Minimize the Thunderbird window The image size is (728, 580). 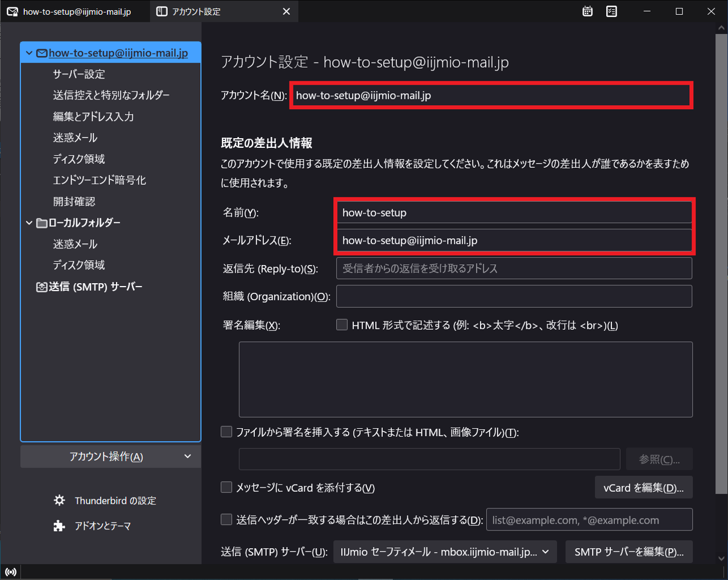tap(647, 11)
